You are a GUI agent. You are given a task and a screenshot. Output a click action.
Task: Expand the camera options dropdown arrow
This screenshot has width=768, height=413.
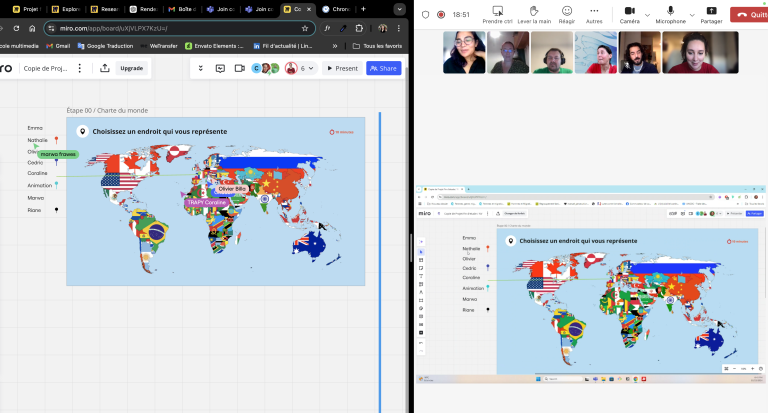(x=647, y=15)
